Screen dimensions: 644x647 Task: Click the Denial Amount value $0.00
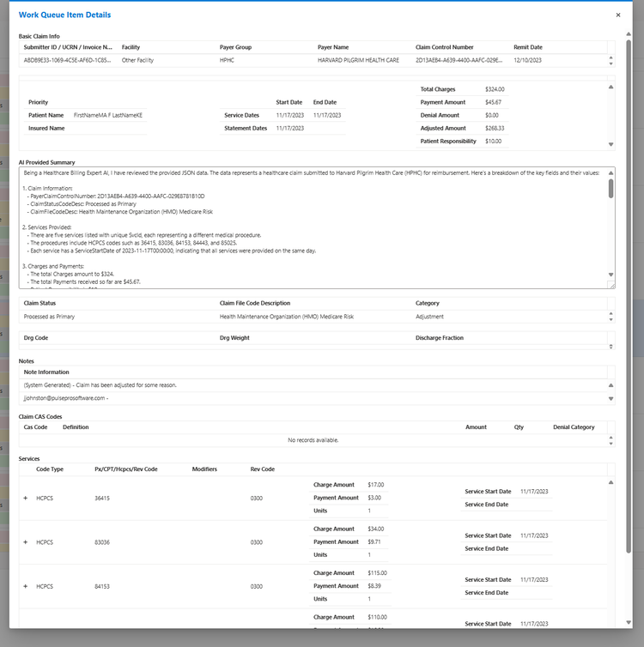492,115
